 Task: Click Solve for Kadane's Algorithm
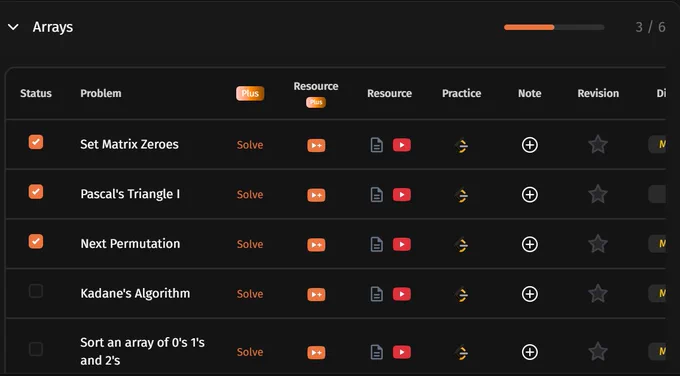(250, 294)
